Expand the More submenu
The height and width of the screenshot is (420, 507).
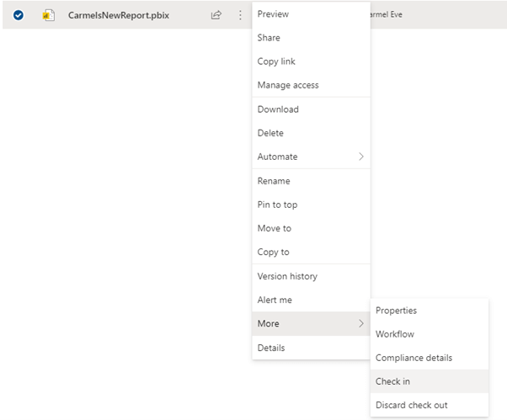click(x=310, y=323)
